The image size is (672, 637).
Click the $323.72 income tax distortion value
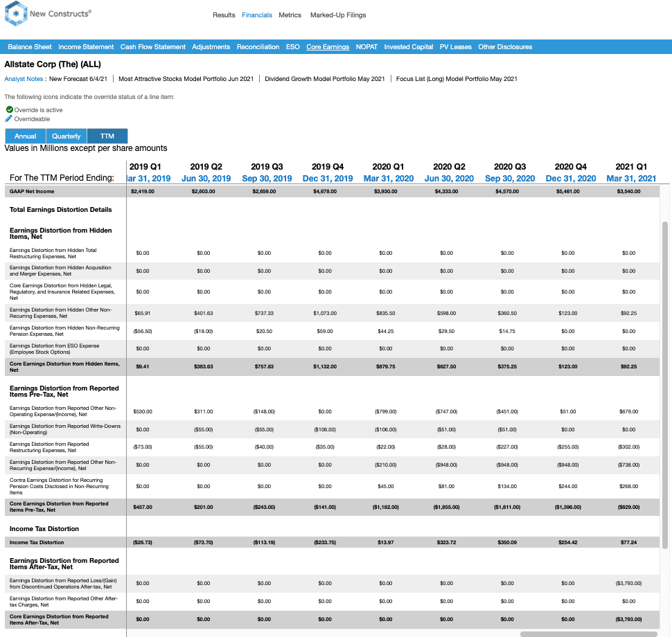(x=447, y=542)
